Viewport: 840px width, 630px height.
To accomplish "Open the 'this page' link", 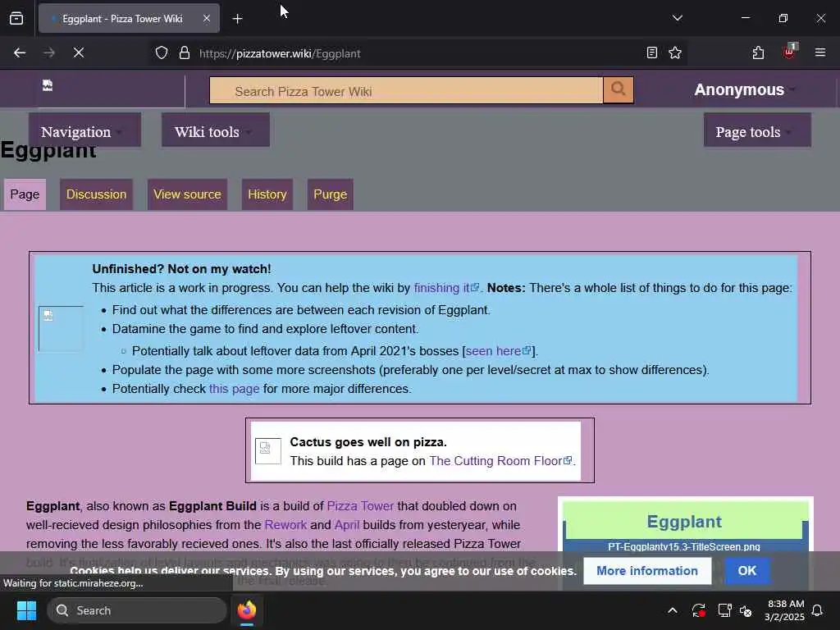I will (234, 389).
